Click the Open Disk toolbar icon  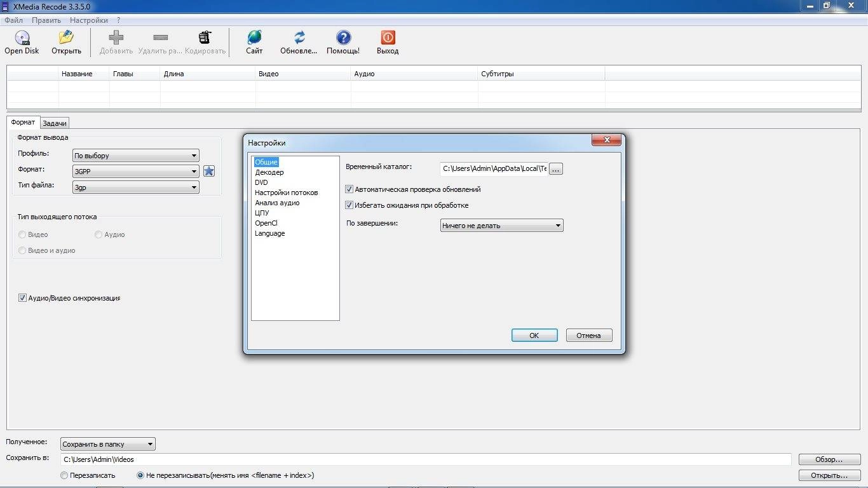[x=22, y=37]
